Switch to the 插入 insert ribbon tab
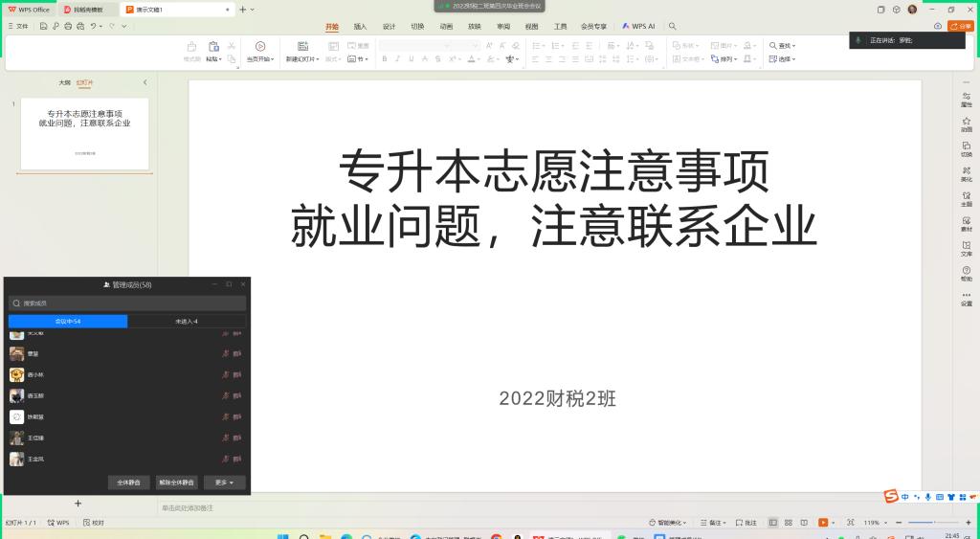Image resolution: width=980 pixels, height=539 pixels. 360,27
